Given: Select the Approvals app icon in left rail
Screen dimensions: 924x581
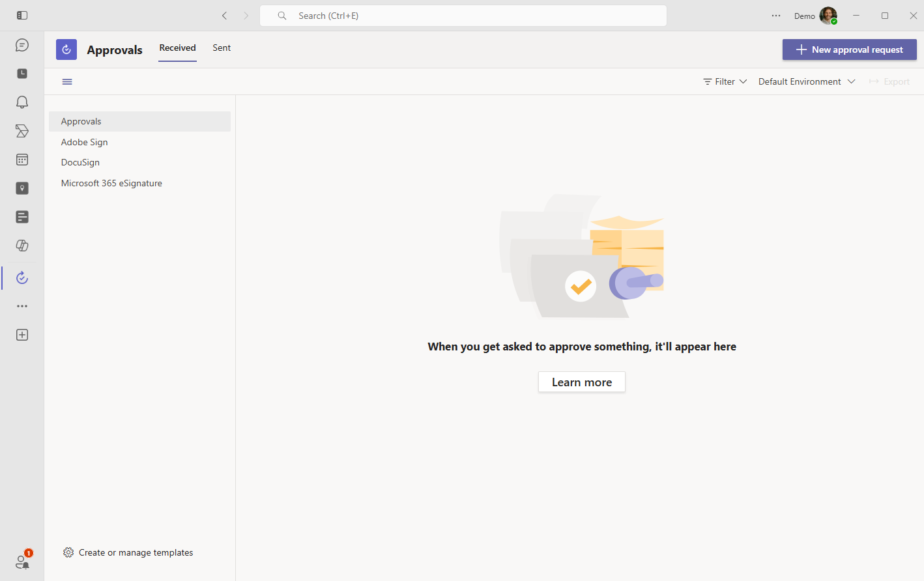Looking at the screenshot, I should [22, 277].
